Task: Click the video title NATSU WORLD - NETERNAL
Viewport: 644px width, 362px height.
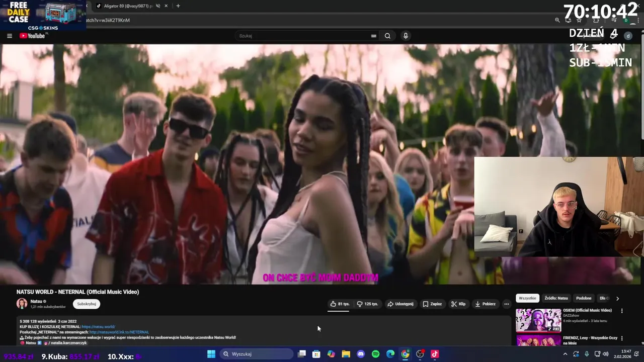Action: [x=77, y=292]
